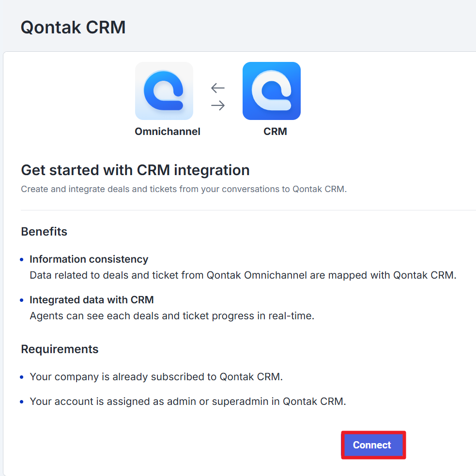Click the Qontak CRM page title
Viewport: 476px width, 476px height.
(73, 28)
